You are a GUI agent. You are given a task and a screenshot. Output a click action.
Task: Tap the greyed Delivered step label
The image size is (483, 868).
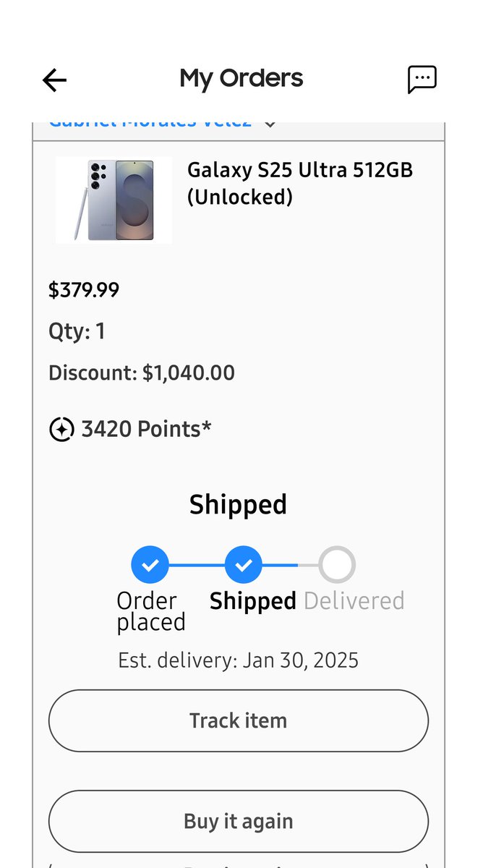(354, 601)
